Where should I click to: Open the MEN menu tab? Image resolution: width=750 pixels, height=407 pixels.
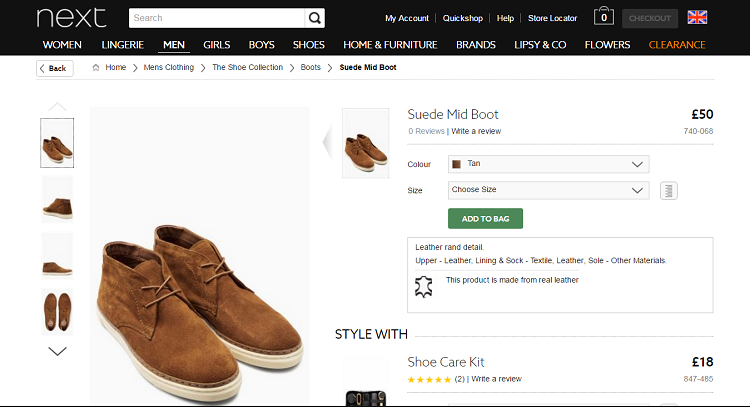pyautogui.click(x=174, y=45)
